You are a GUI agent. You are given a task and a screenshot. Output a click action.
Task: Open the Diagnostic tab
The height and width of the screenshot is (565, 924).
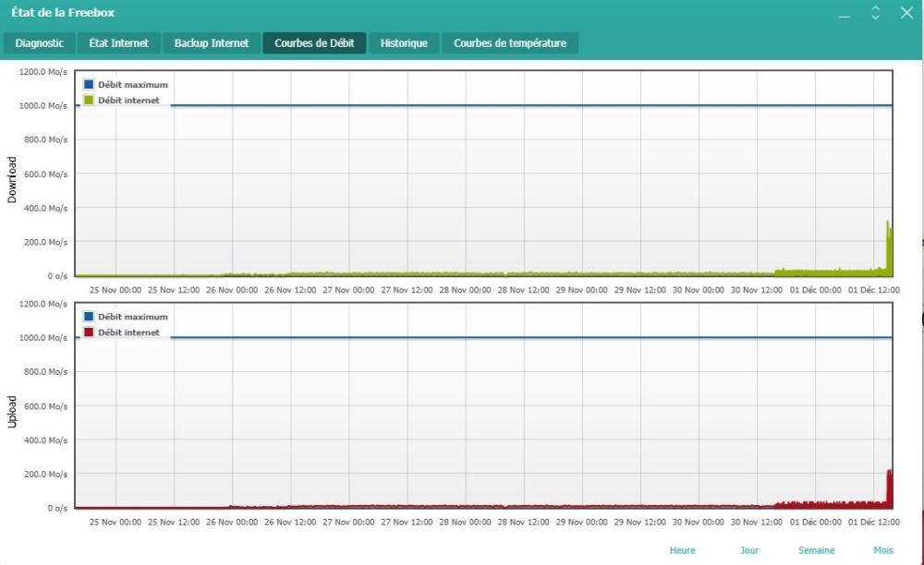point(40,43)
